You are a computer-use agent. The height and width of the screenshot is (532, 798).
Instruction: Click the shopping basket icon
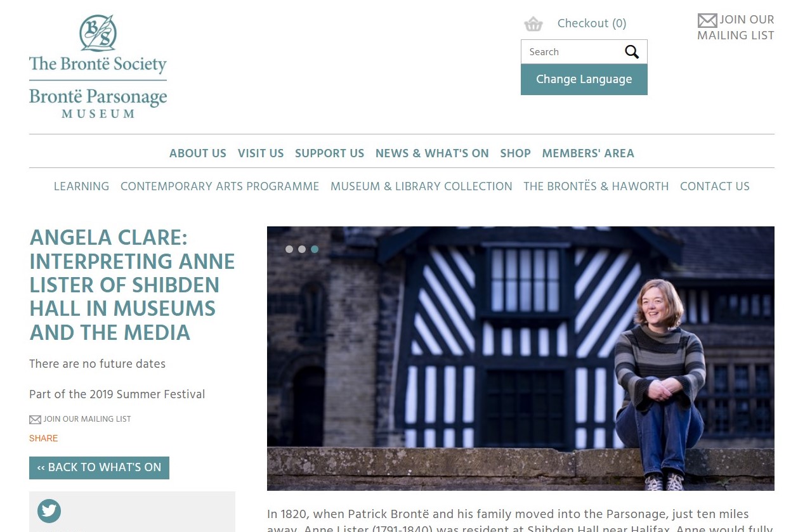point(533,24)
